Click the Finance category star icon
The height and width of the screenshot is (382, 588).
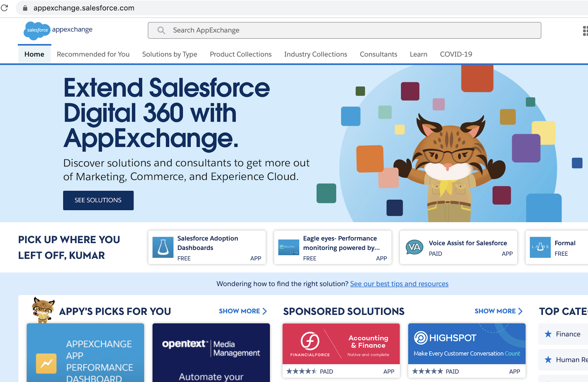pos(548,334)
